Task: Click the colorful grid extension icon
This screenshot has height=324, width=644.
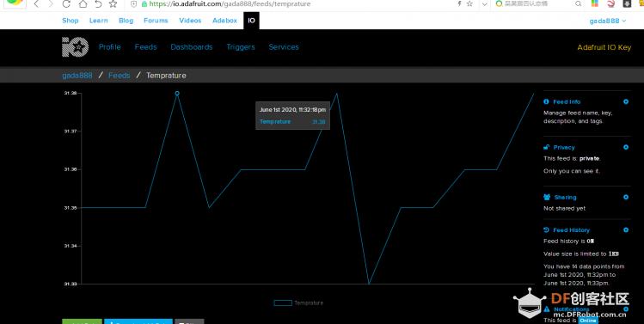Action: 595,3
